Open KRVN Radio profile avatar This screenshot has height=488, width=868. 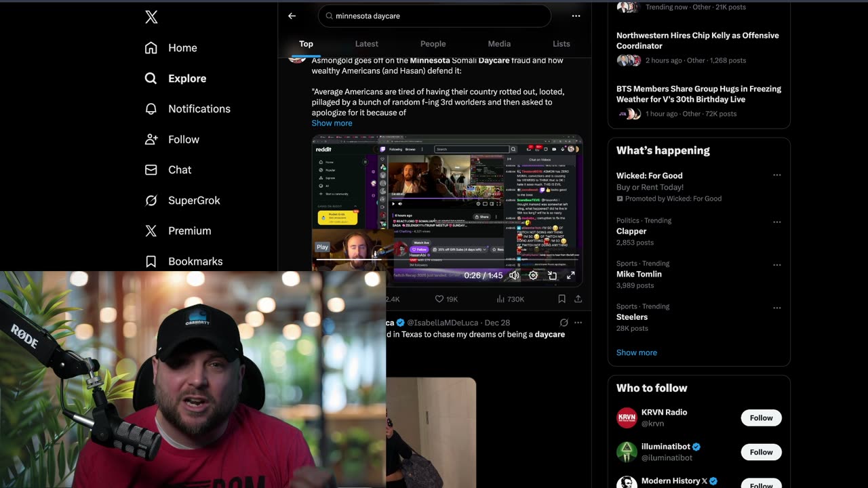627,418
